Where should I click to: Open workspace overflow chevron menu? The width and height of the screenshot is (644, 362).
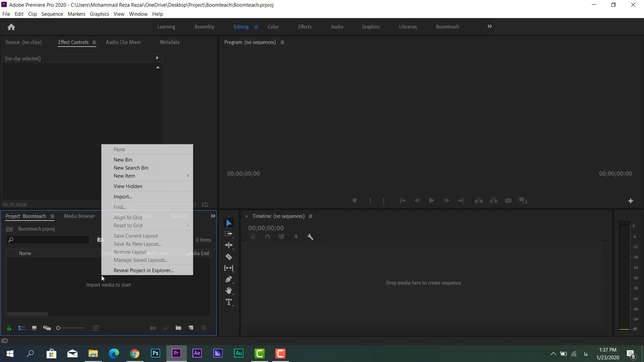point(490,26)
